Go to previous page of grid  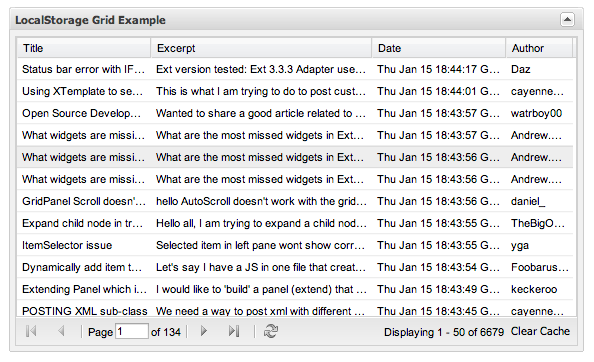pyautogui.click(x=61, y=331)
